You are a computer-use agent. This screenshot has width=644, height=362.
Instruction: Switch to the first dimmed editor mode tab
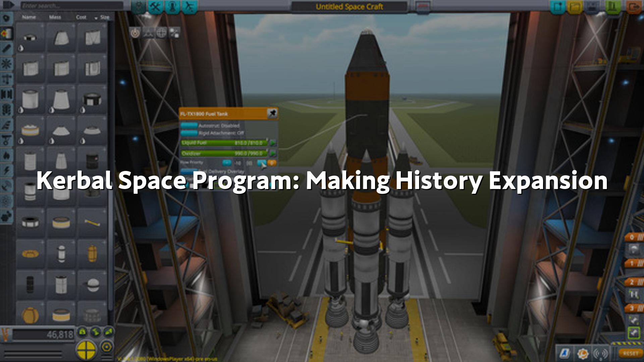pos(138,7)
